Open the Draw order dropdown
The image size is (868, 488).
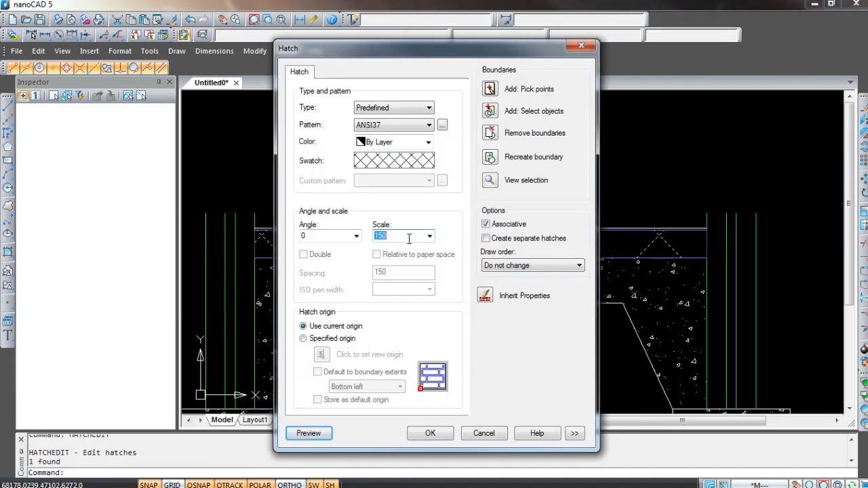[x=532, y=265]
